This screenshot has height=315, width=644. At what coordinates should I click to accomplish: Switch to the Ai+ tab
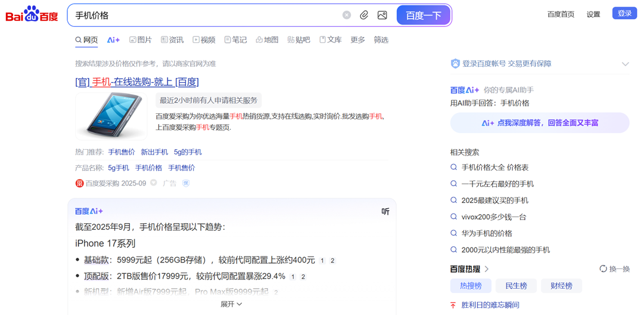113,40
